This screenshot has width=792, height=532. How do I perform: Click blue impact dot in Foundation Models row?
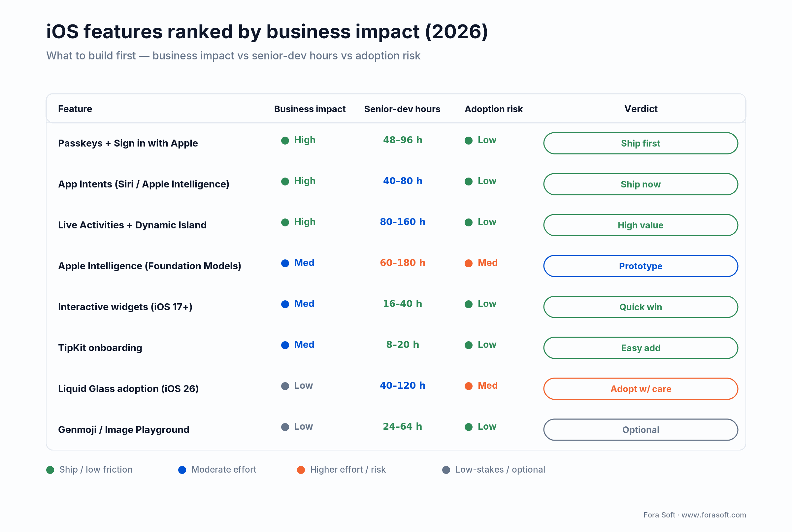click(285, 263)
